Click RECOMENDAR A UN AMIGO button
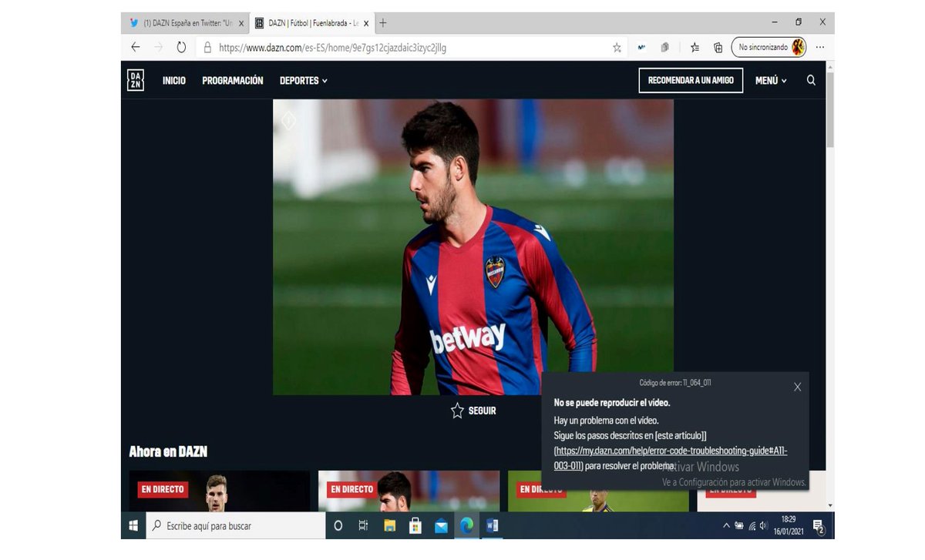The image size is (925, 560). pos(691,80)
